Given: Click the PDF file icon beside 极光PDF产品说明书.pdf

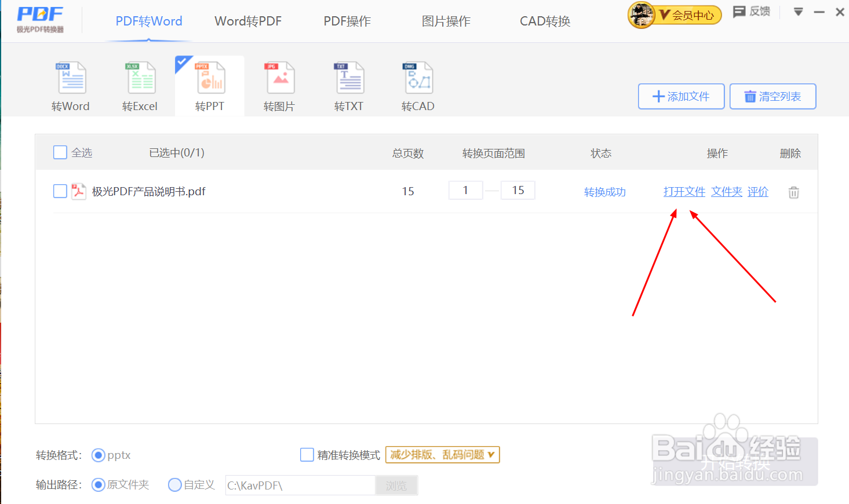Looking at the screenshot, I should [78, 191].
